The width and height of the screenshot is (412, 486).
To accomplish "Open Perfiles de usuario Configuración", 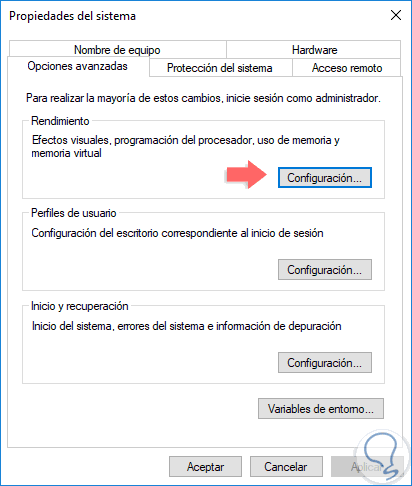I will point(325,270).
